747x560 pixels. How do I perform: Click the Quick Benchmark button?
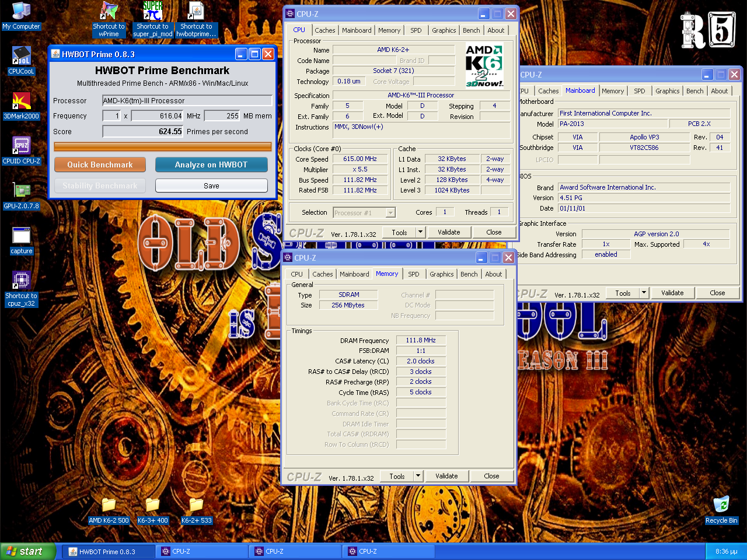(x=100, y=164)
